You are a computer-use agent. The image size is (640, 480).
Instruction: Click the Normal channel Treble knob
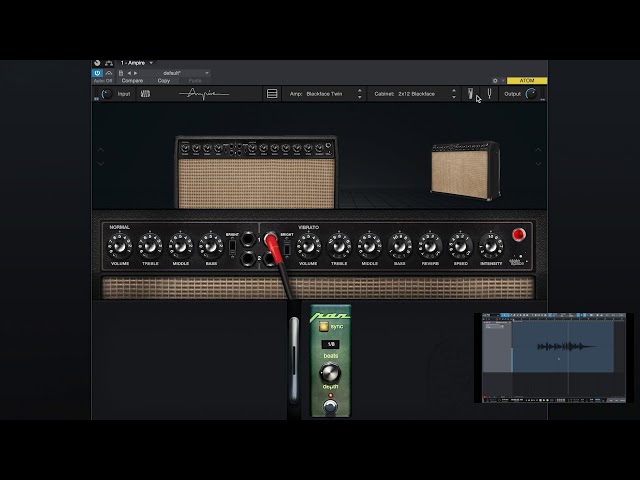pos(150,246)
